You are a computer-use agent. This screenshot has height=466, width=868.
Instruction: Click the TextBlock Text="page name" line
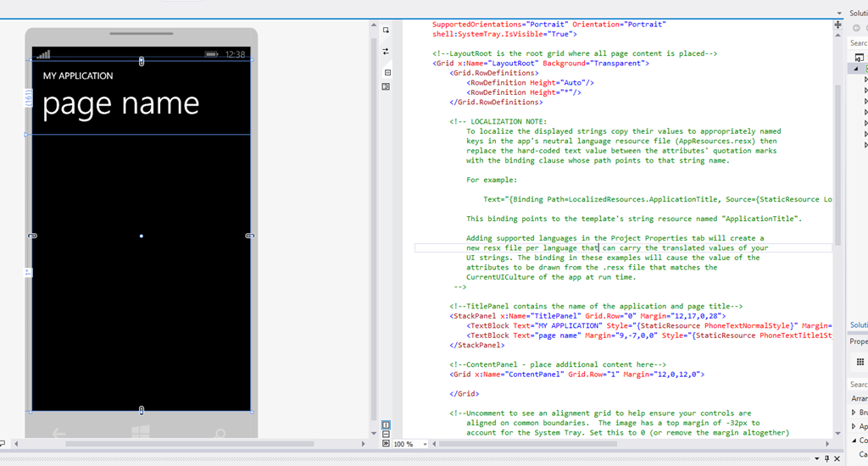tap(648, 336)
